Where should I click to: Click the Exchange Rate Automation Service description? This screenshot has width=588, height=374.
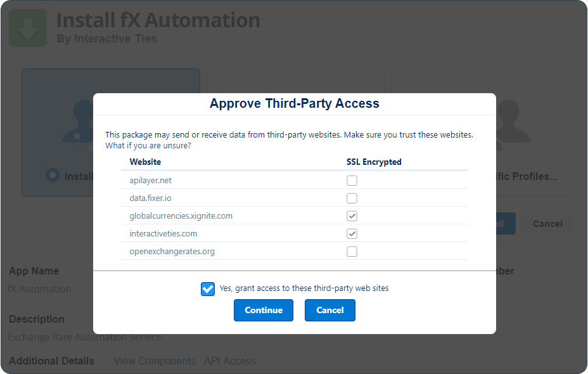click(86, 337)
